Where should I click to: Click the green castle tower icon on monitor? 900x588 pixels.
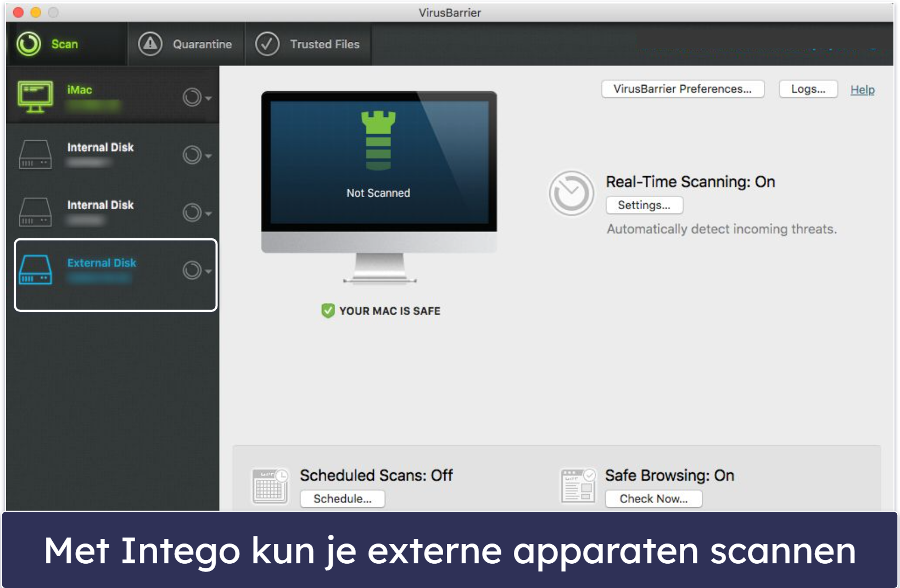pos(378,141)
